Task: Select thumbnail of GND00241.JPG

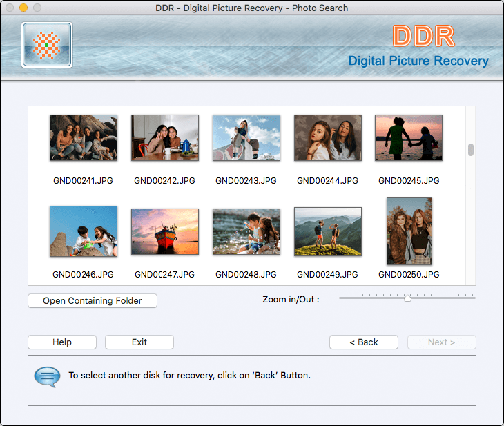Action: [84, 137]
